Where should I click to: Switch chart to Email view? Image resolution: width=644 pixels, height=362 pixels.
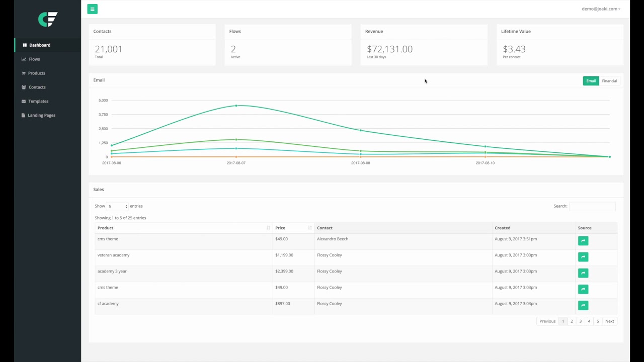tap(591, 81)
